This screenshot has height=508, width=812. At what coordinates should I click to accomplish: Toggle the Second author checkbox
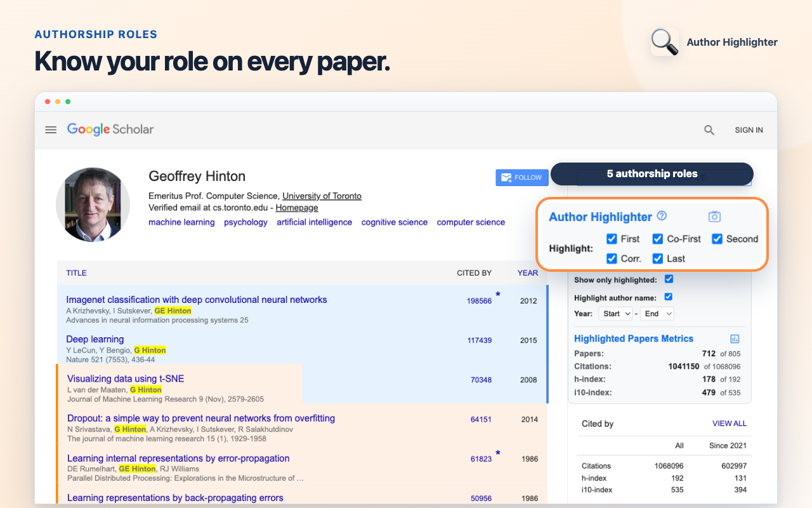717,239
